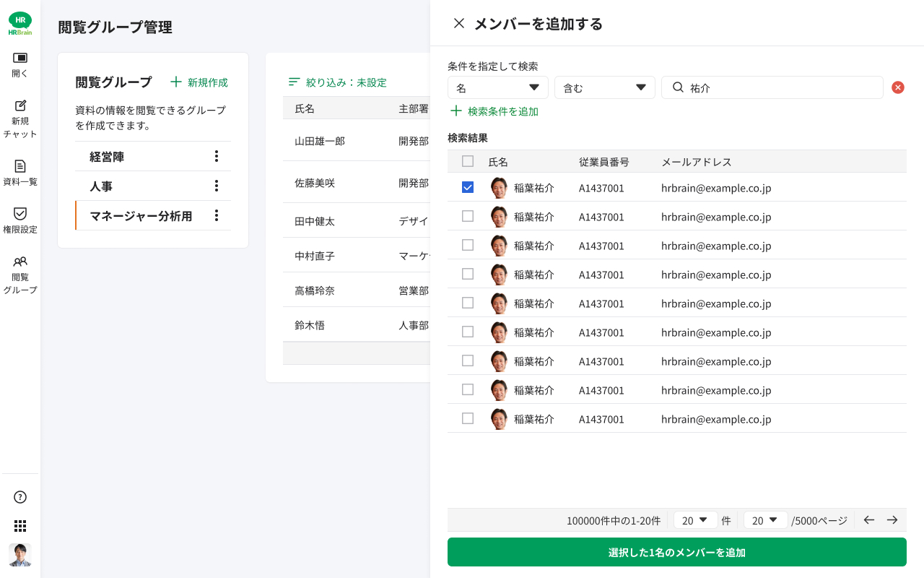Open the 20件 per-page dropdown

pyautogui.click(x=695, y=520)
